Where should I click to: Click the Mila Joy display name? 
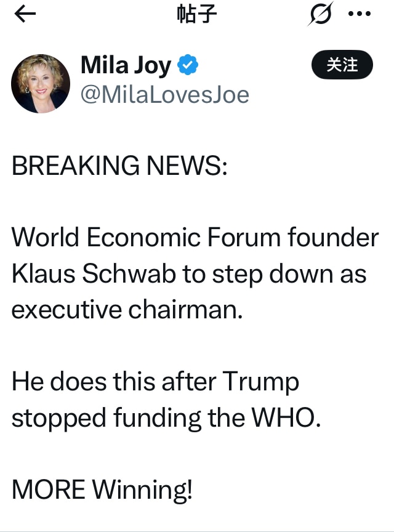click(x=126, y=65)
